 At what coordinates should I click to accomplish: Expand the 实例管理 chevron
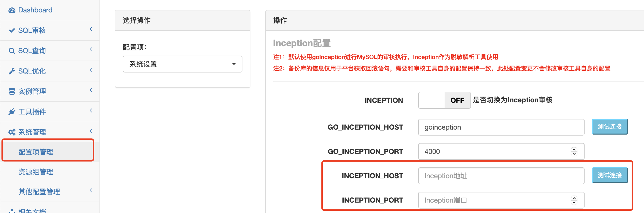[x=91, y=90]
